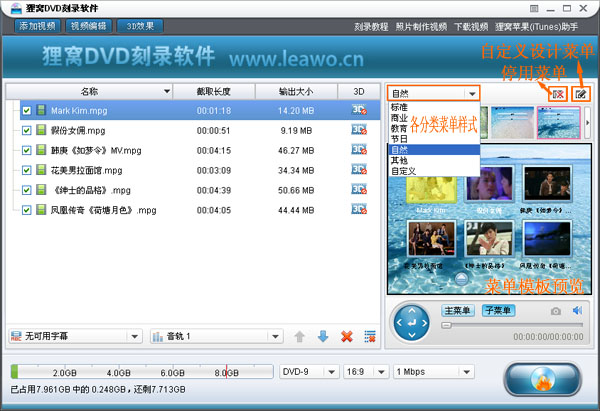Image resolution: width=600 pixels, height=411 pixels.
Task: Move selected video down with blue arrow
Action: (323, 337)
